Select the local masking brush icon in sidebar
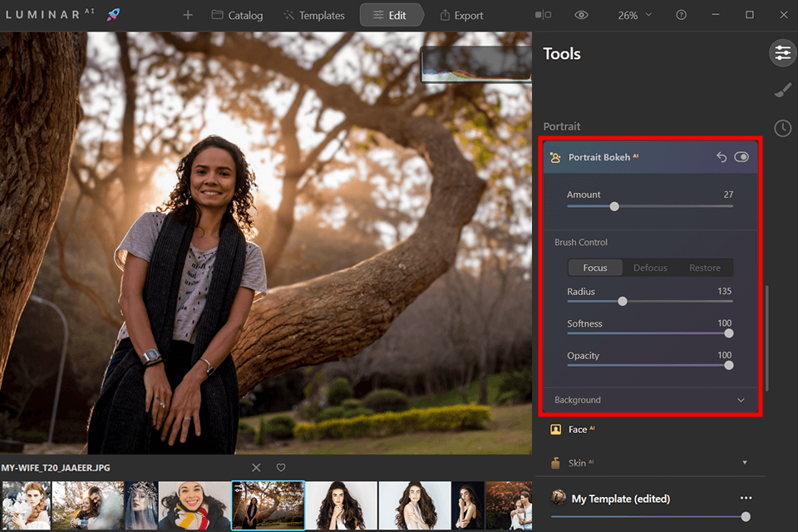Screen dimensions: 798x532 [783, 90]
